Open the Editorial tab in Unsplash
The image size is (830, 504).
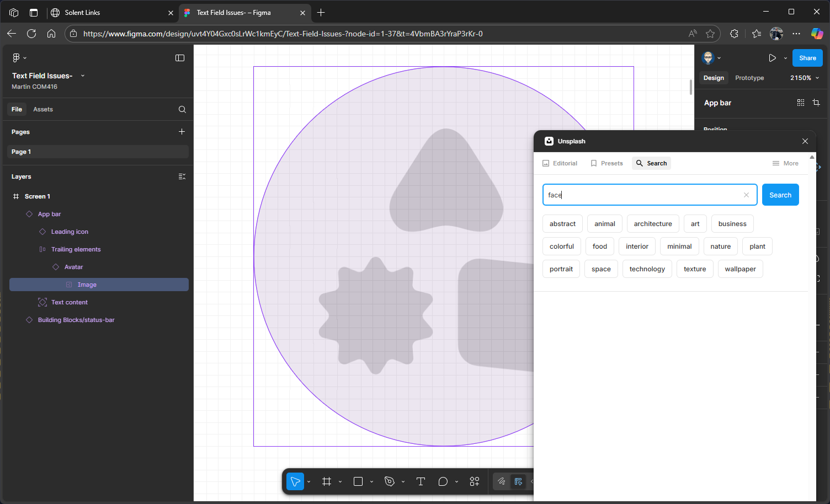(x=560, y=163)
